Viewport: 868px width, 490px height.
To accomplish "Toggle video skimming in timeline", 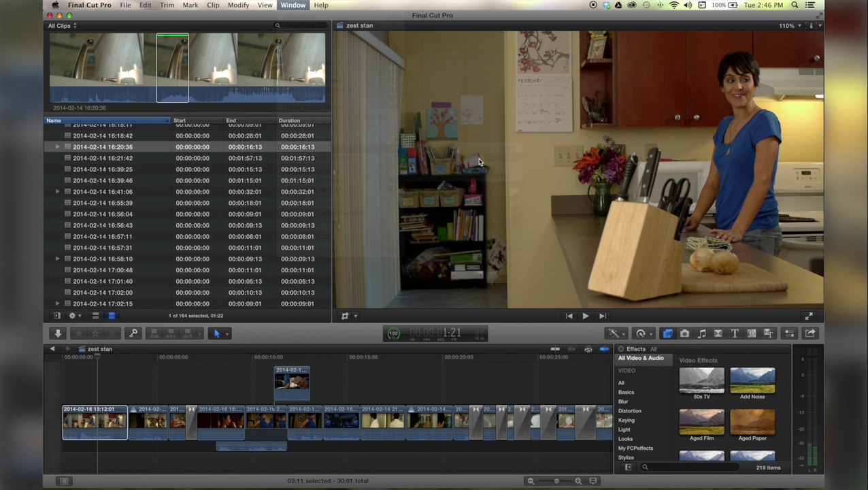I will 555,349.
